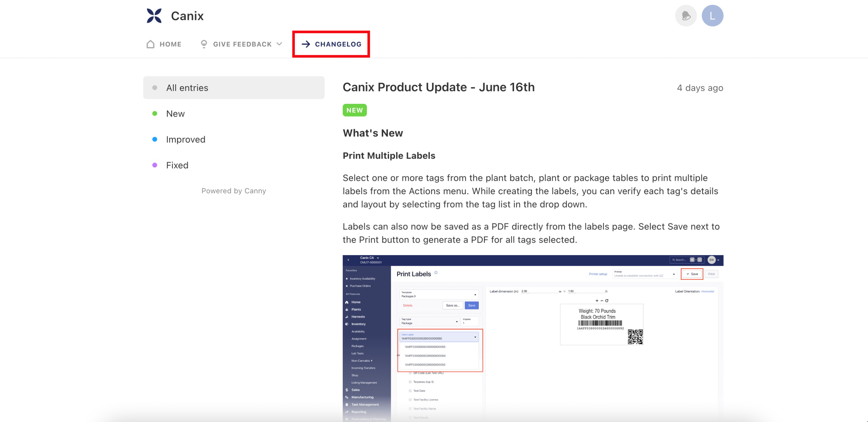The image size is (868, 422).
Task: Click the Print Multiple Labels heading
Action: pyautogui.click(x=389, y=156)
